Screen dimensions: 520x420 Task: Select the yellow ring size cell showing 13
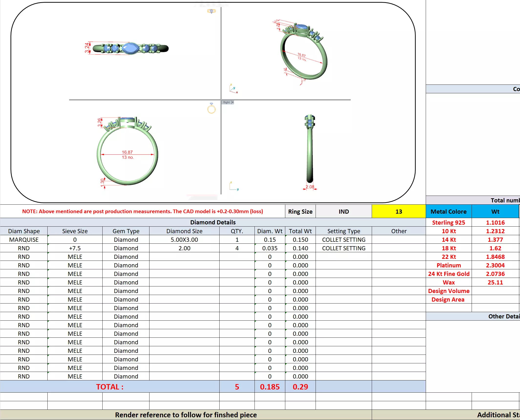[398, 211]
